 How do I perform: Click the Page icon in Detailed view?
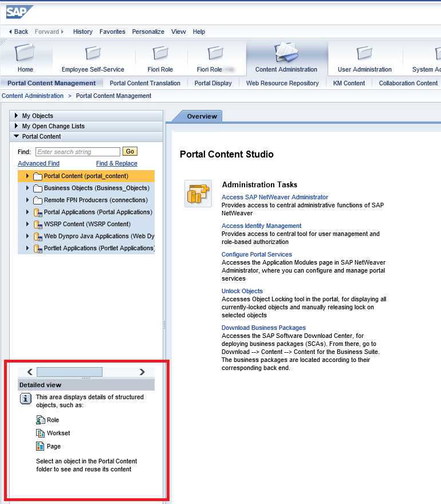pos(40,446)
